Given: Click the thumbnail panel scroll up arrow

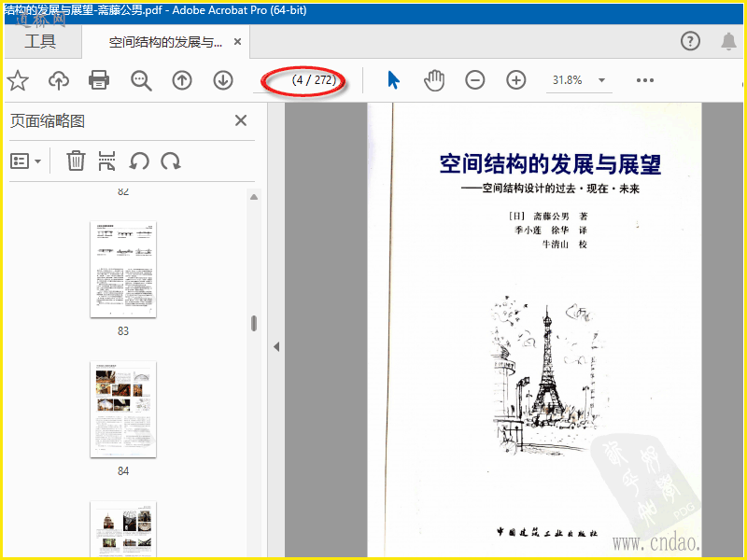Looking at the screenshot, I should [x=254, y=197].
